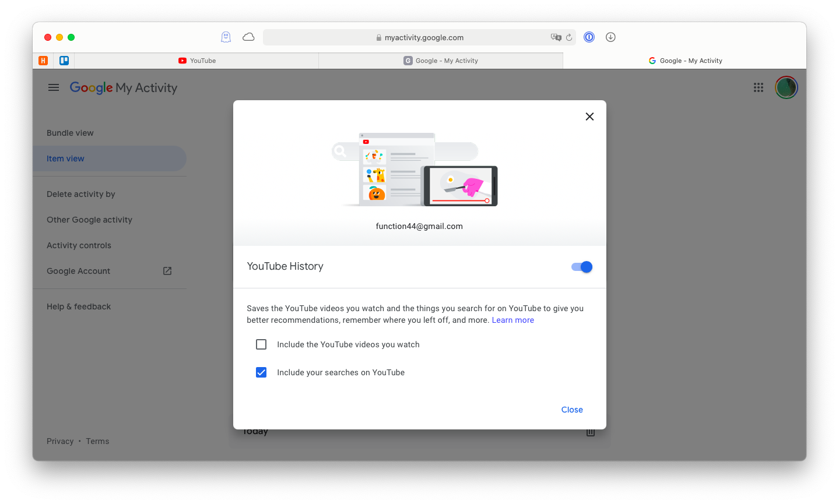Viewport: 839px width, 504px height.
Task: Click the Close button in the dialog
Action: 571,409
